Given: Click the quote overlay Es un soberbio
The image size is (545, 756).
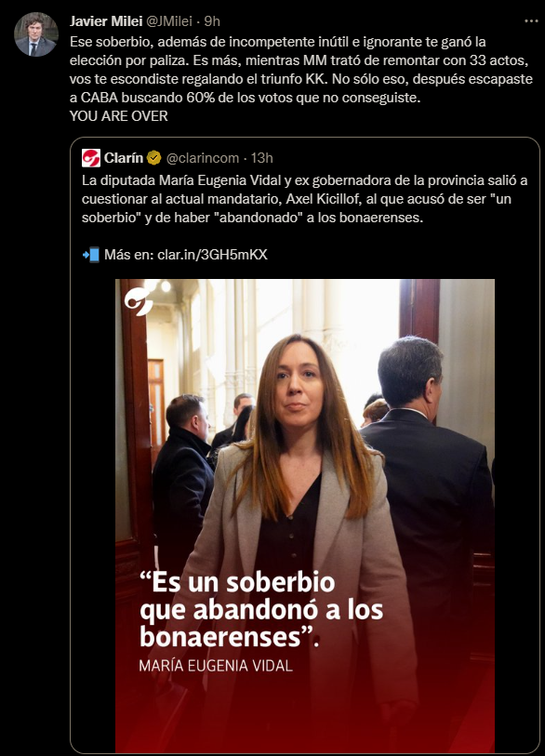Looking at the screenshot, I should click(x=261, y=610).
